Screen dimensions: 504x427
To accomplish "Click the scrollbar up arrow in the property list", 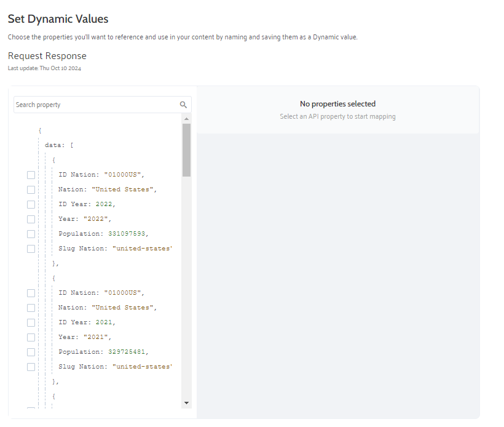I will [186, 118].
